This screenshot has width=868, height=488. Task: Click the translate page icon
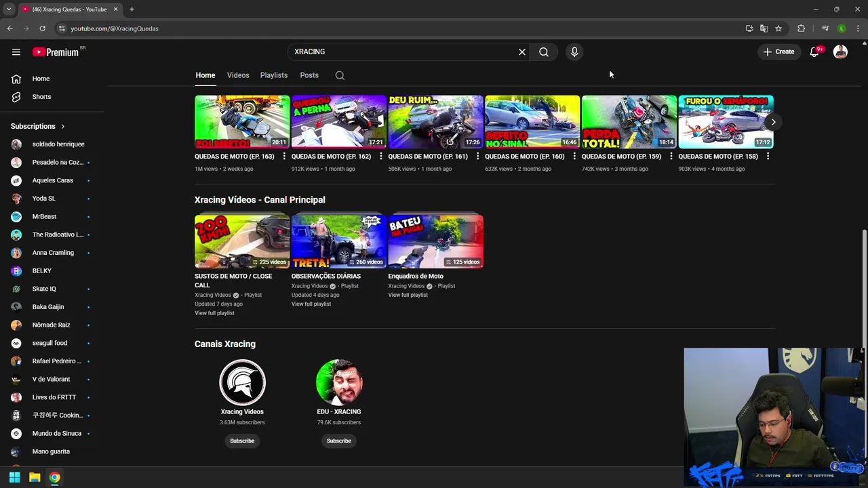[764, 28]
